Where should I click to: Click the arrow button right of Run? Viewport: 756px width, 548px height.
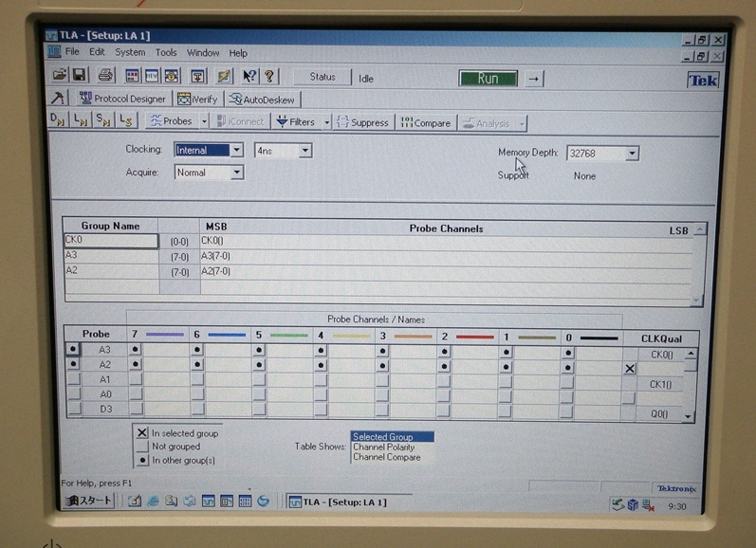(533, 79)
